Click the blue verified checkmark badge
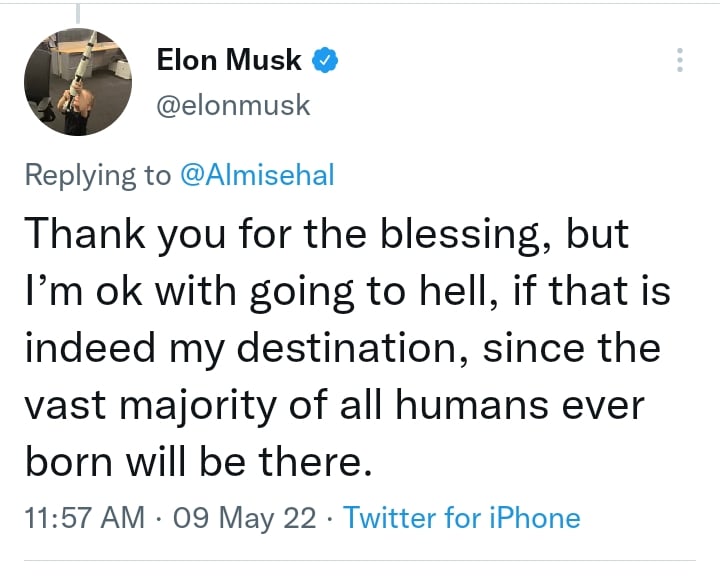This screenshot has height=579, width=720. 325,60
